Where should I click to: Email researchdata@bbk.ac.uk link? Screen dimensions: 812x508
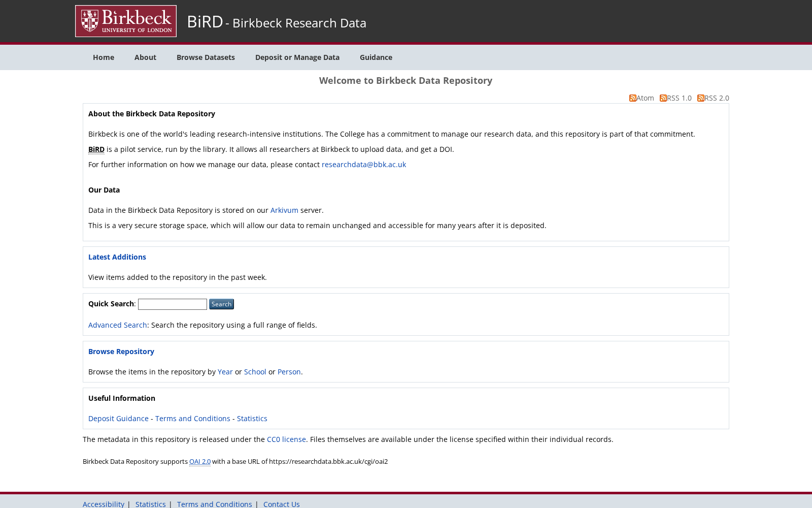[364, 165]
